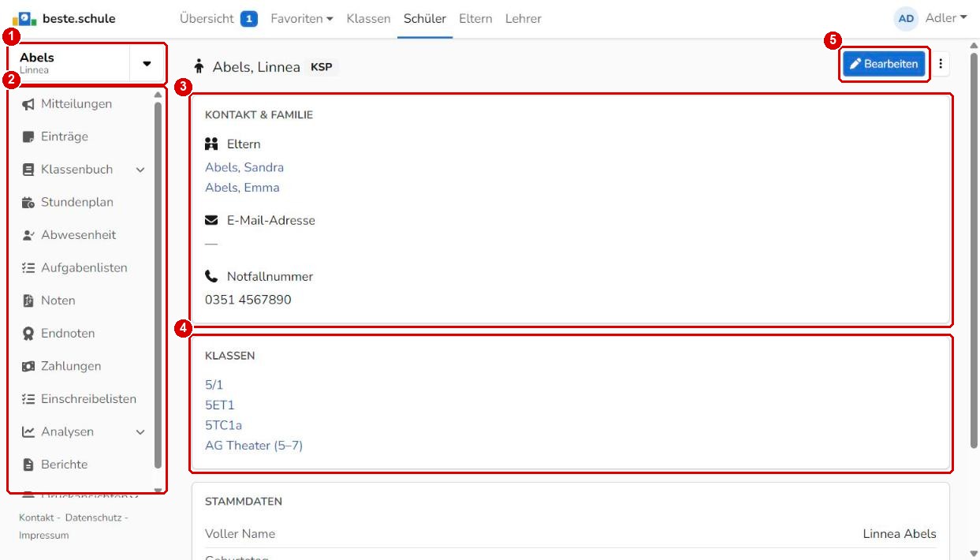The image size is (980, 560).
Task: Open class link AG Theater (5–7)
Action: [x=254, y=446]
